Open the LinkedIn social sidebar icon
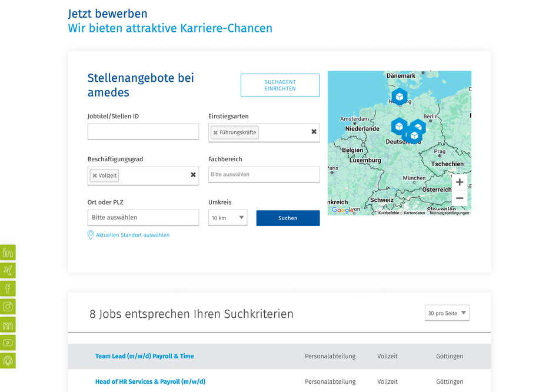This screenshot has height=392, width=559. point(8,253)
